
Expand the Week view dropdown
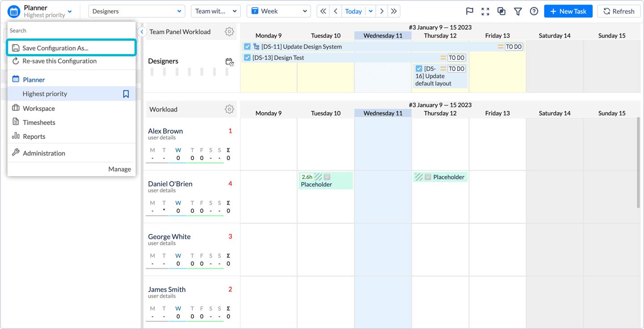tap(279, 11)
